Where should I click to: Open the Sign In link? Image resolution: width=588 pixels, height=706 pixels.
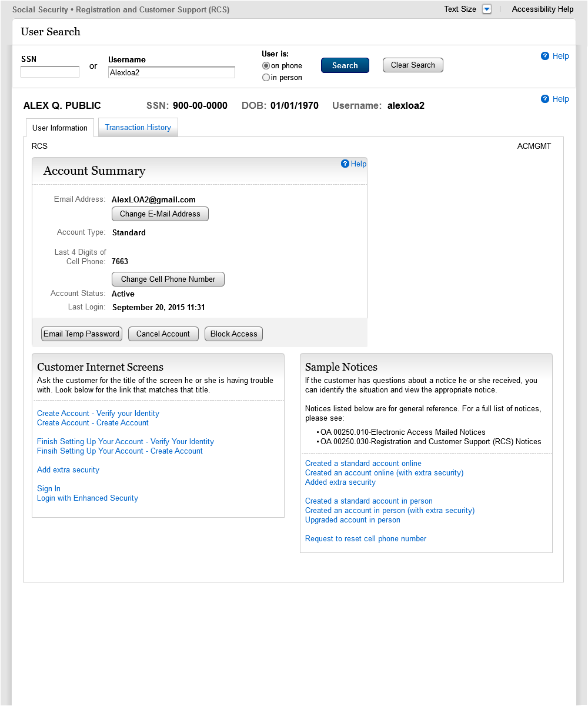[x=49, y=488]
